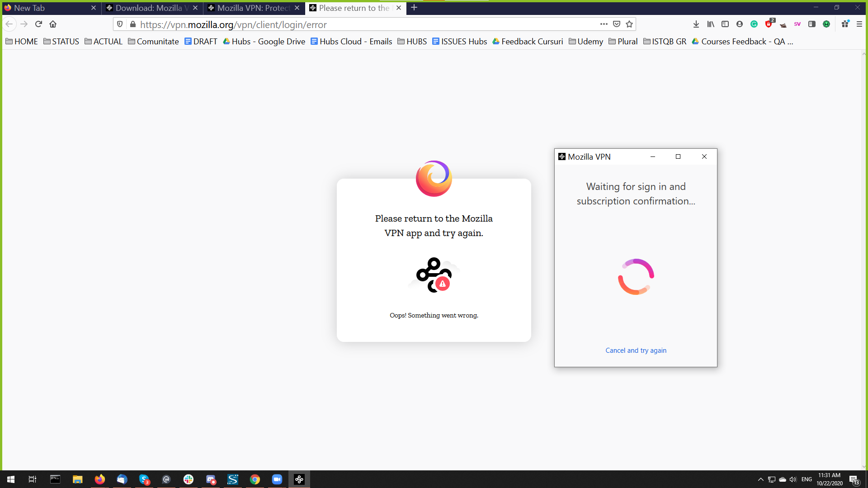This screenshot has height=488, width=868.
Task: Open the Firefox hamburger menu
Action: coord(860,24)
